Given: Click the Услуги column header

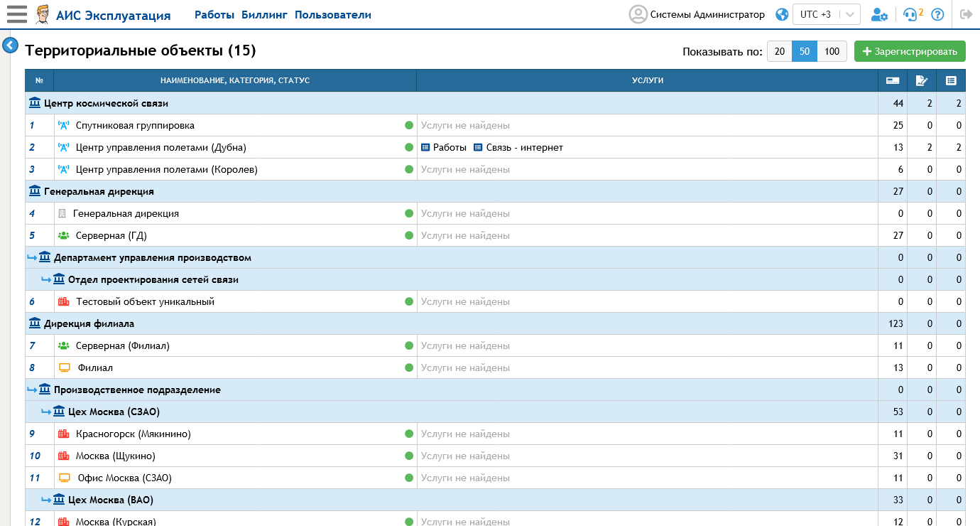Looking at the screenshot, I should tap(648, 81).
